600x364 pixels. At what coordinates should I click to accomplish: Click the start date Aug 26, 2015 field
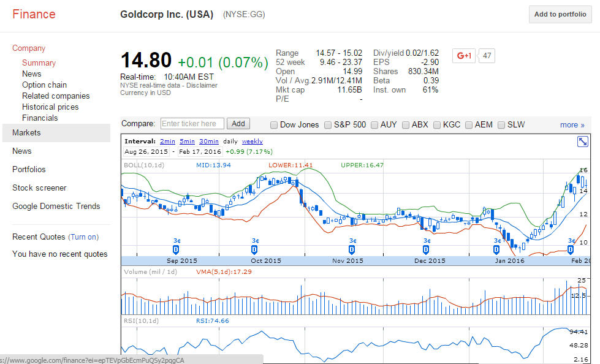coord(146,151)
